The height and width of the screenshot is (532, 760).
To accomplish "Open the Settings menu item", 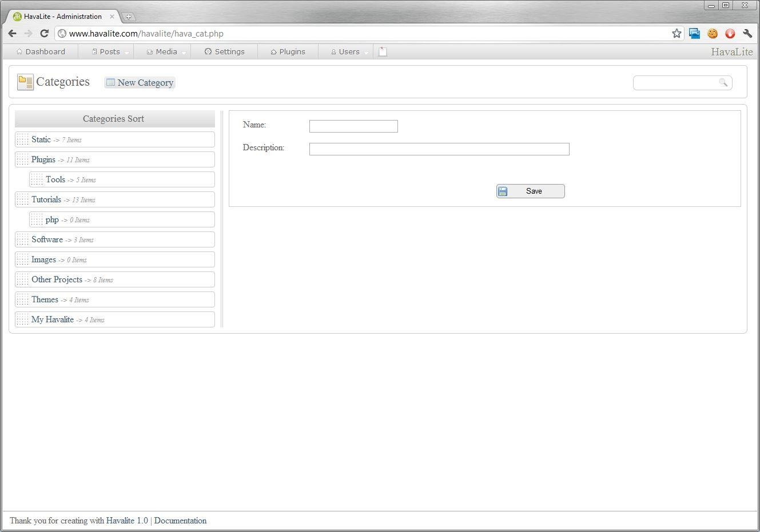I will [225, 51].
